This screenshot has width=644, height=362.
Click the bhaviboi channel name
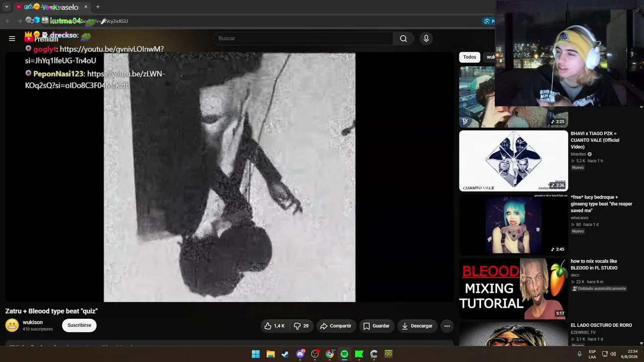coord(578,154)
